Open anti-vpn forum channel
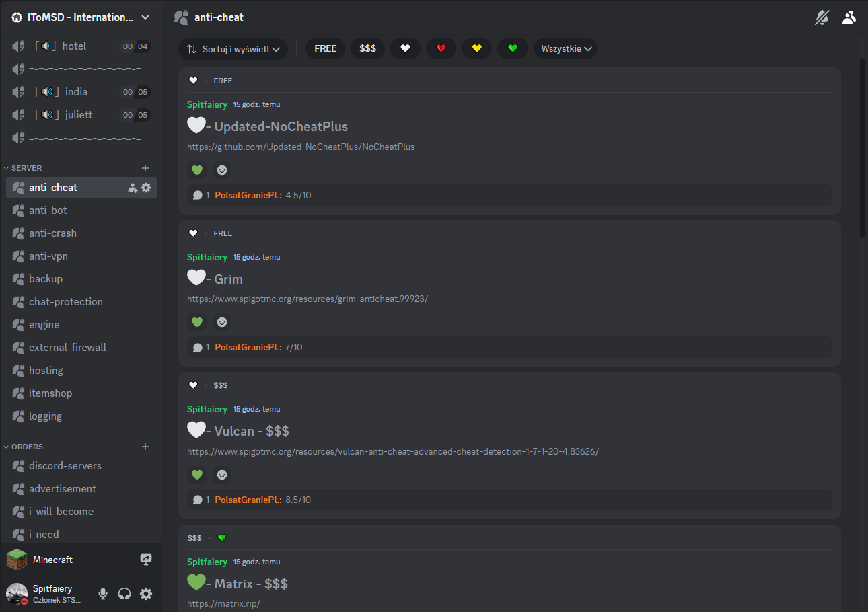This screenshot has height=612, width=868. [81, 256]
